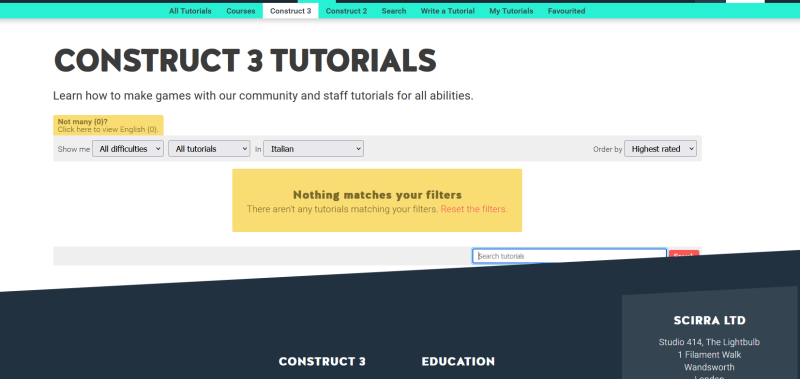
Task: View My Tutorials tab
Action: [511, 11]
